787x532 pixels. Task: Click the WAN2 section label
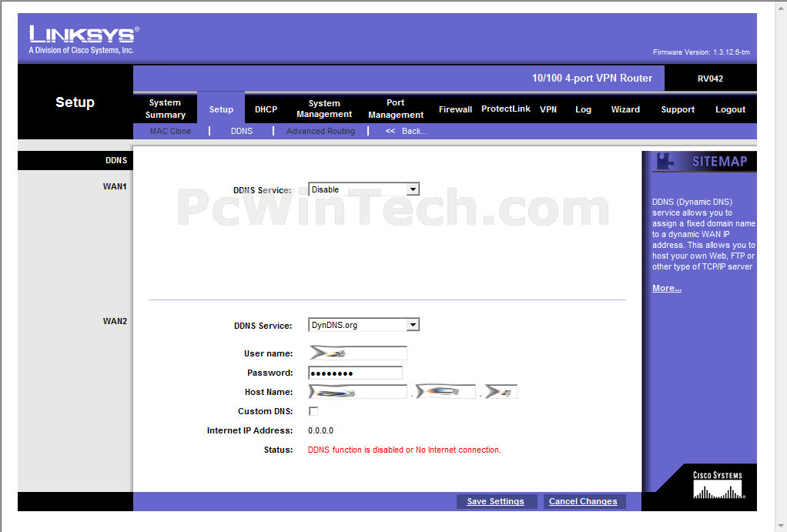[x=115, y=321]
